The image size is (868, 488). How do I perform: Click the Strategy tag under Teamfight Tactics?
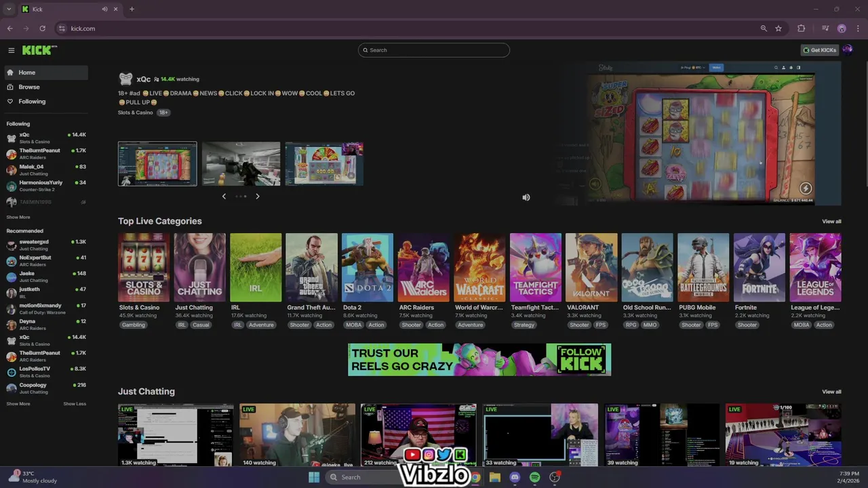click(524, 325)
